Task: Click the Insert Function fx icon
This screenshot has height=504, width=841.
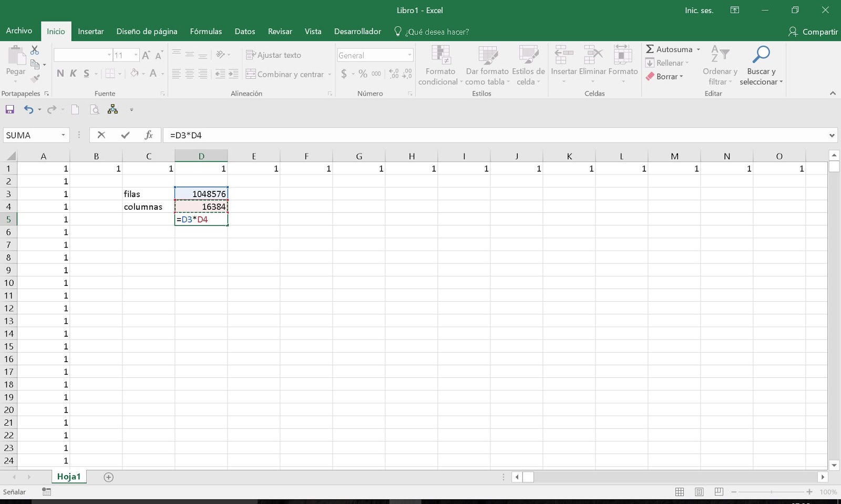Action: 149,135
